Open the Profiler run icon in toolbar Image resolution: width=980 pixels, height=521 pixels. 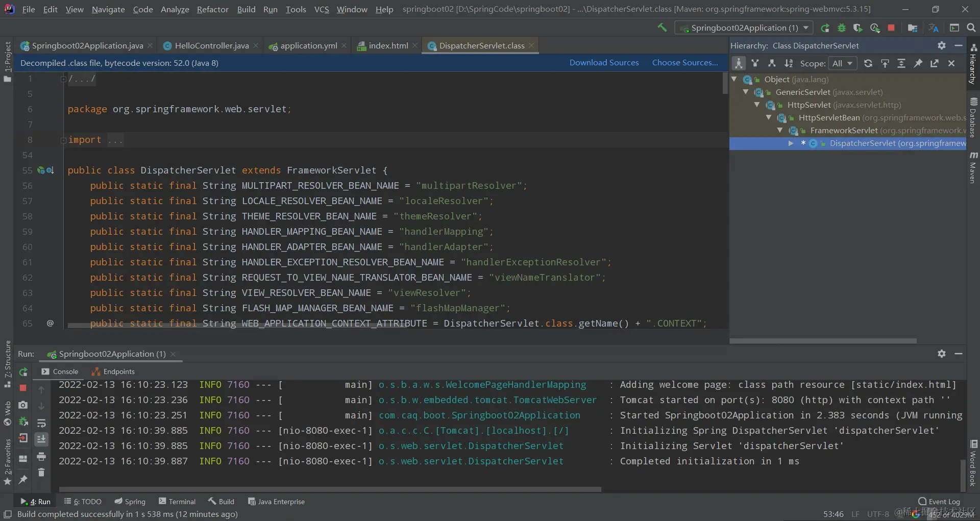click(875, 28)
